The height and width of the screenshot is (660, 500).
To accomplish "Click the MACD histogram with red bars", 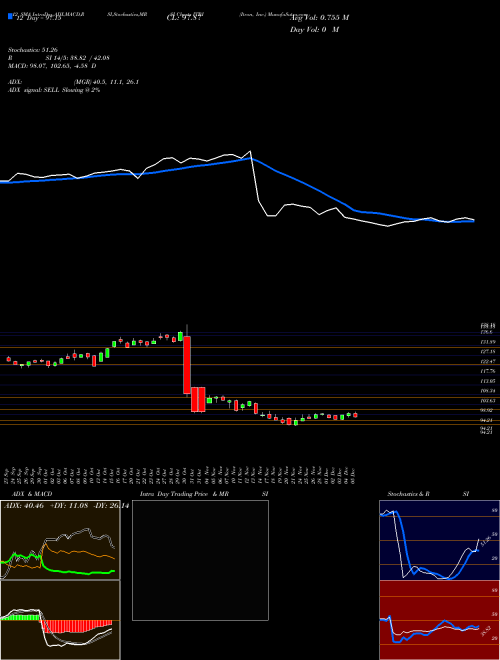I will (x=60, y=620).
